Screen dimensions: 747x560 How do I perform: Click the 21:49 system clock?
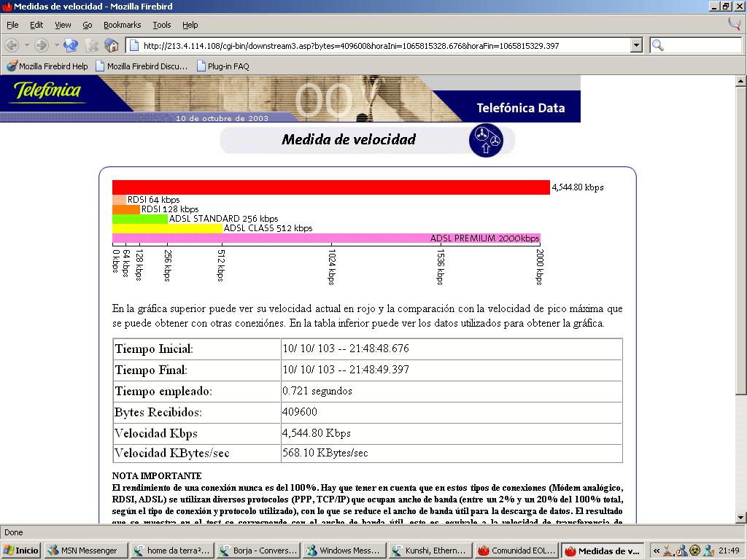click(729, 551)
